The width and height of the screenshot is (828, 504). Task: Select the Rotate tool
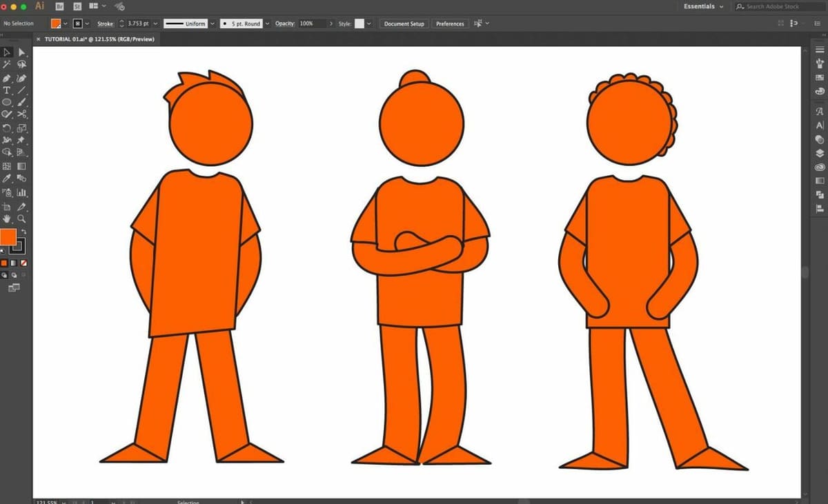click(7, 128)
